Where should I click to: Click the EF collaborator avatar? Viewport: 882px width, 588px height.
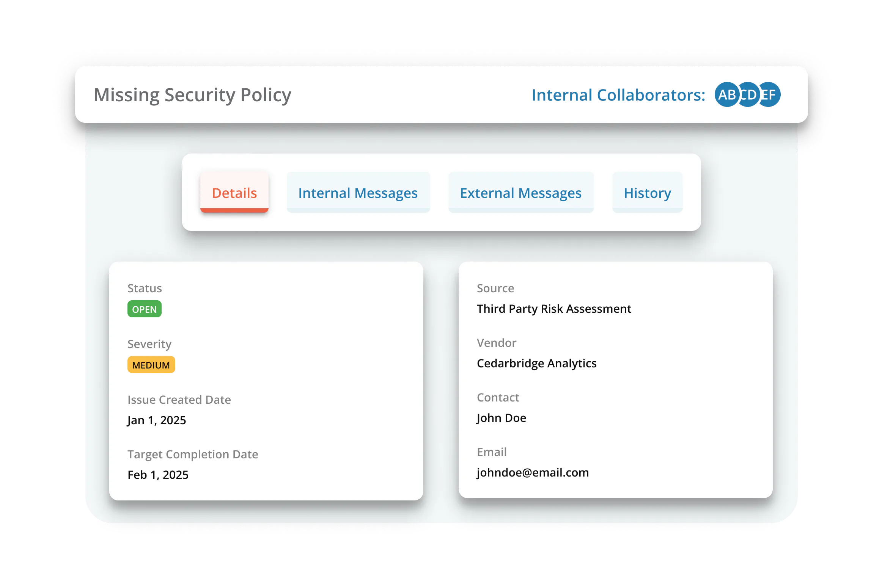(771, 95)
